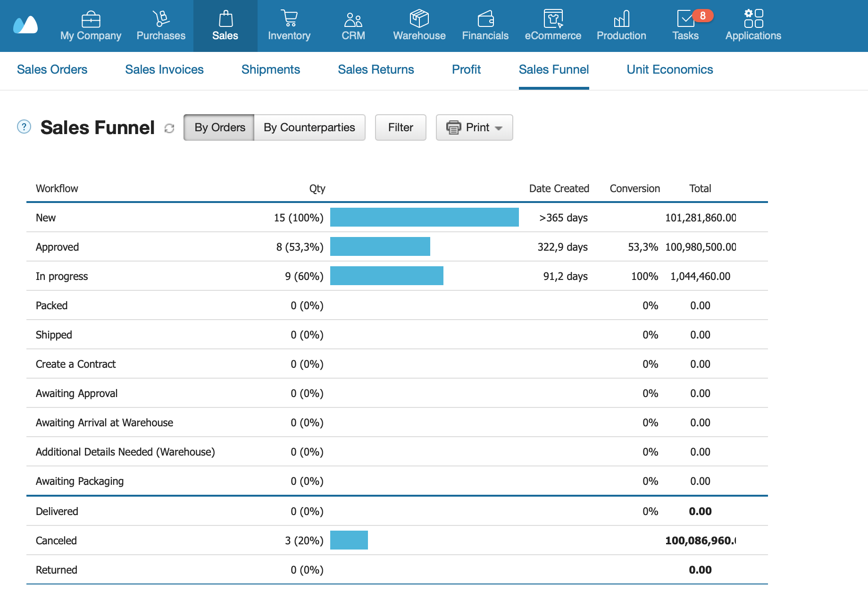Click the app logo in the top bar
Viewport: 868px width, 609px height.
click(25, 25)
